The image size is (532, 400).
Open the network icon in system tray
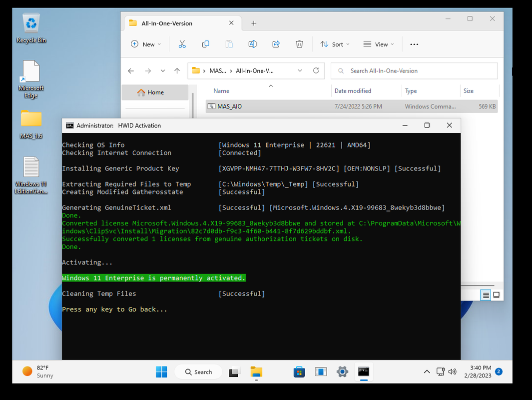441,372
